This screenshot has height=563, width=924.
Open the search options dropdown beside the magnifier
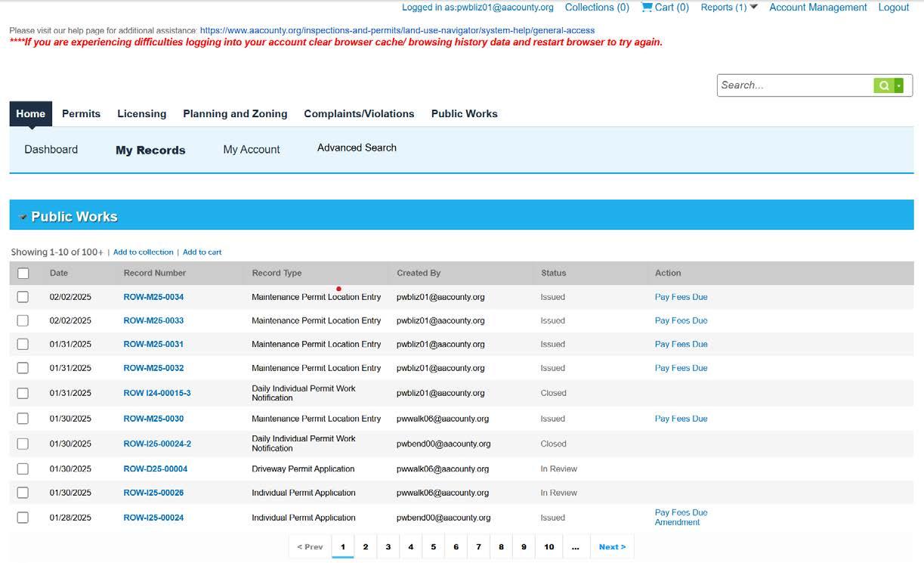click(x=900, y=85)
